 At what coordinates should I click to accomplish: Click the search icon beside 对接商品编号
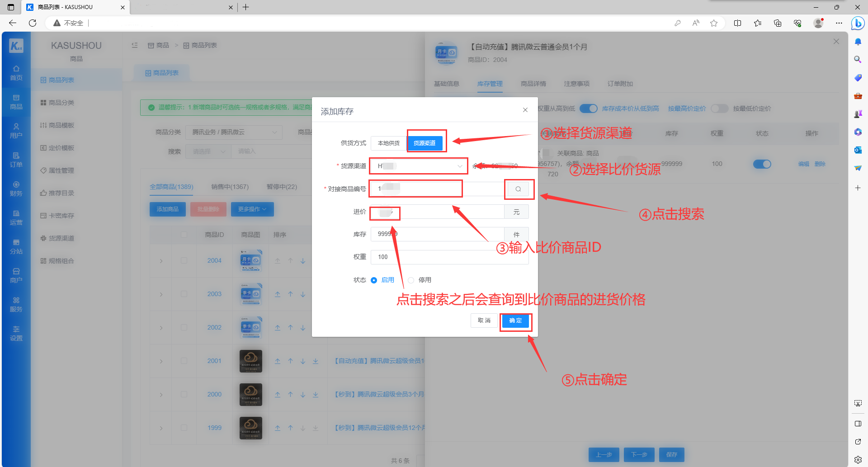518,189
